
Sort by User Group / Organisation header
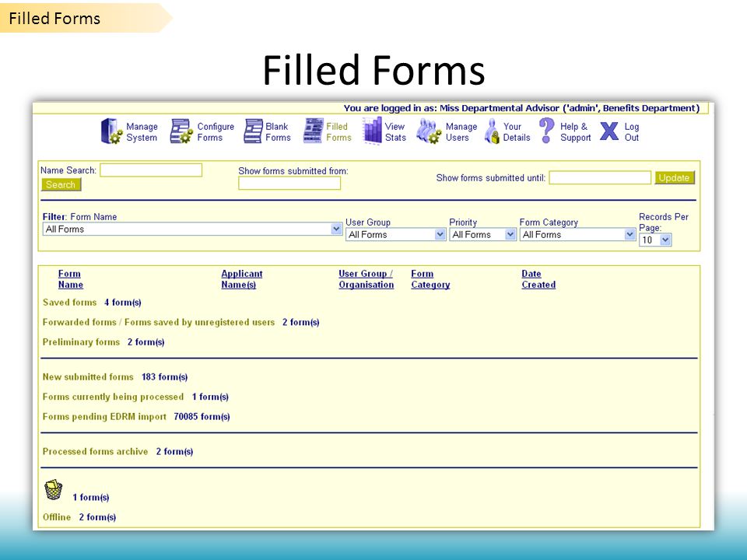coord(366,279)
